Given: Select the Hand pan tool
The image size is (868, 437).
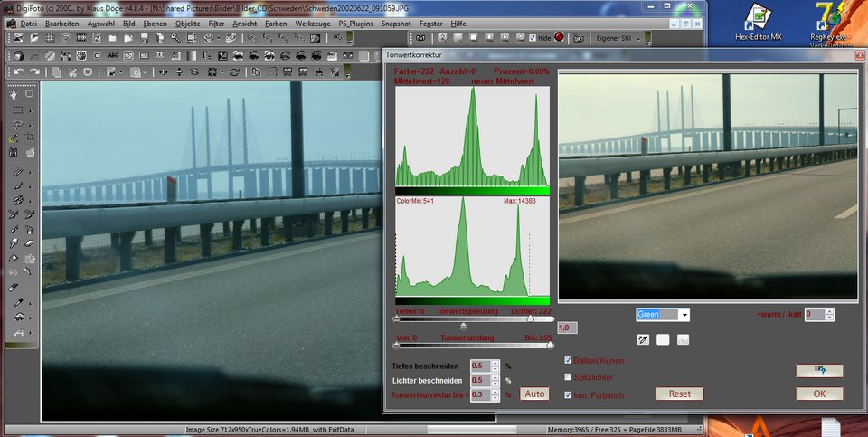Looking at the screenshot, I should [14, 94].
